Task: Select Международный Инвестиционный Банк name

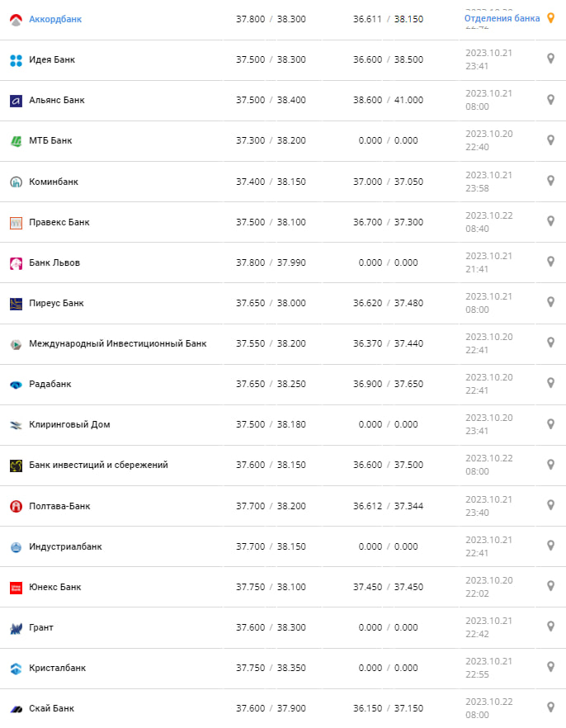Action: tap(118, 343)
